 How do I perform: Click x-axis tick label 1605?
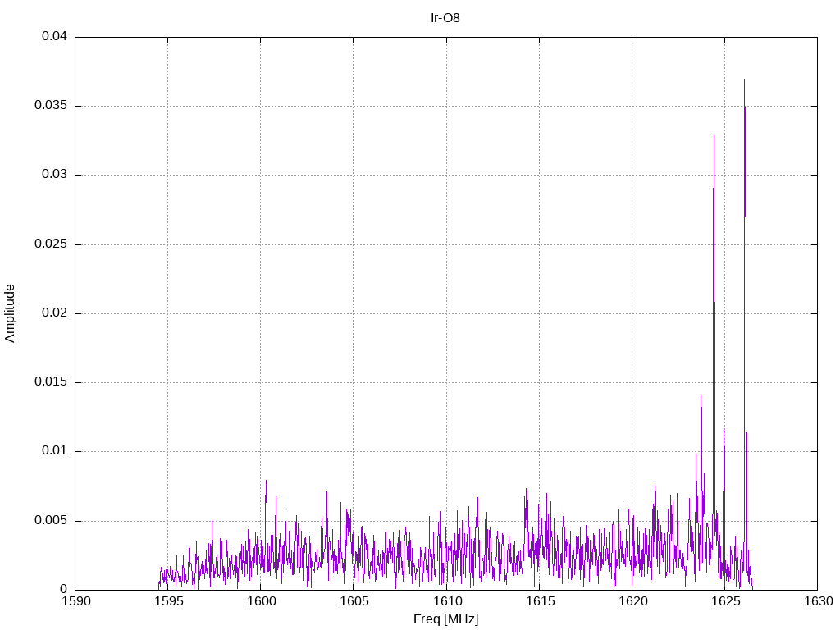[354, 601]
